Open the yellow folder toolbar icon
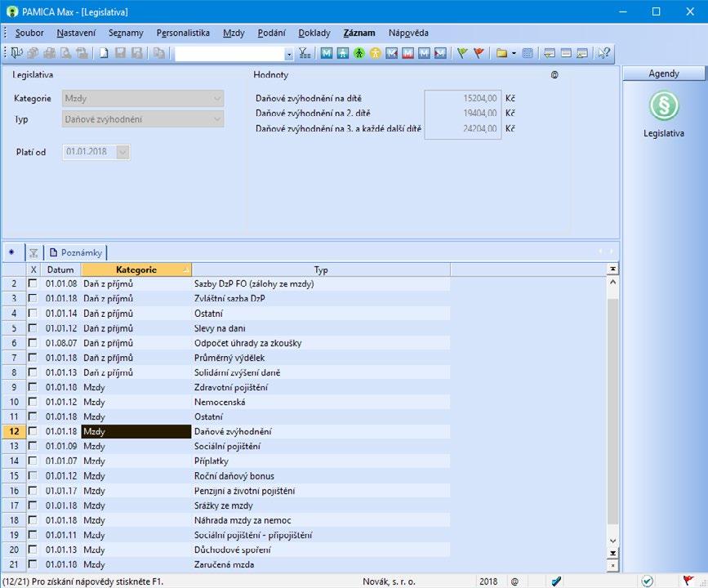Image resolution: width=708 pixels, height=588 pixels. point(501,53)
